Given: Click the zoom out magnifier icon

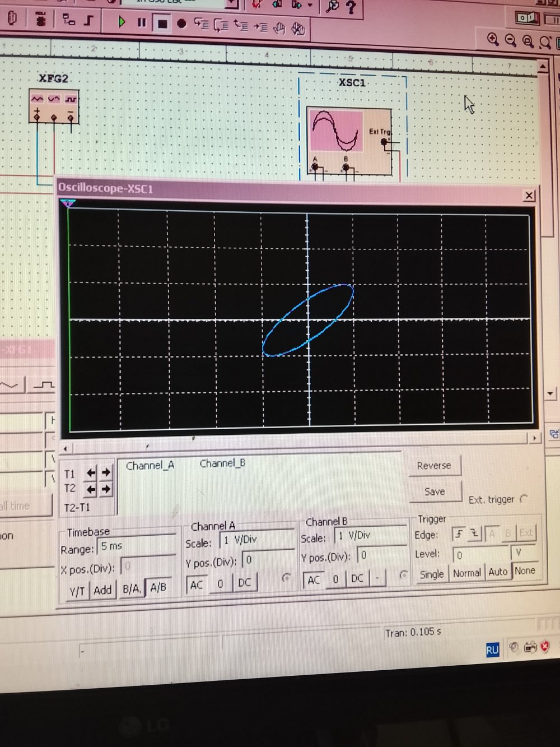Looking at the screenshot, I should [510, 40].
